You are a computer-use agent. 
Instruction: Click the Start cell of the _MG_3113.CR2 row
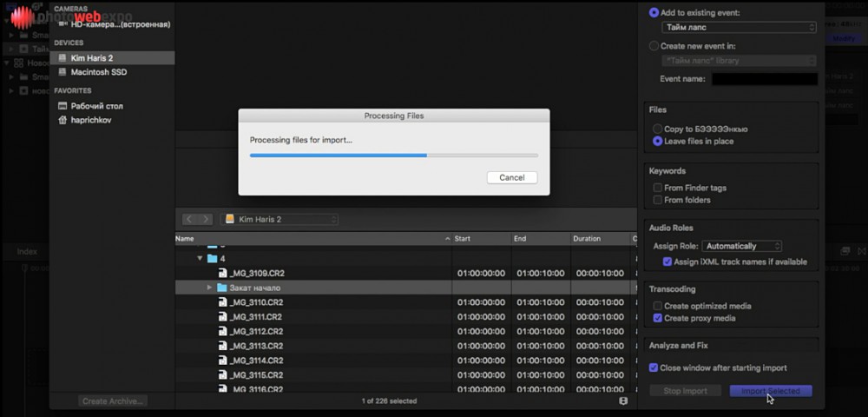[481, 346]
